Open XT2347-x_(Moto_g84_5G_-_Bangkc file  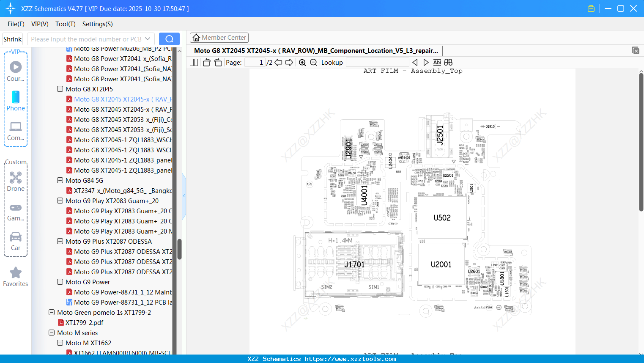pos(123,190)
